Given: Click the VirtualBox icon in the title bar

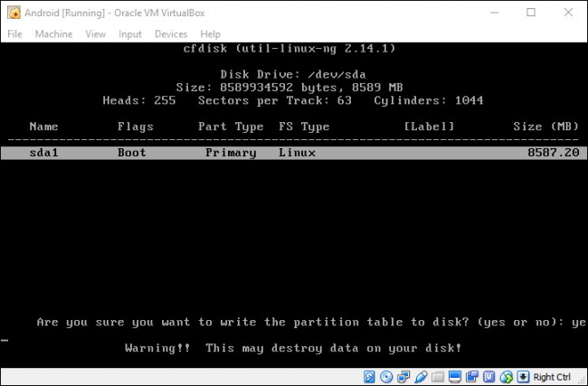Looking at the screenshot, I should 13,12.
